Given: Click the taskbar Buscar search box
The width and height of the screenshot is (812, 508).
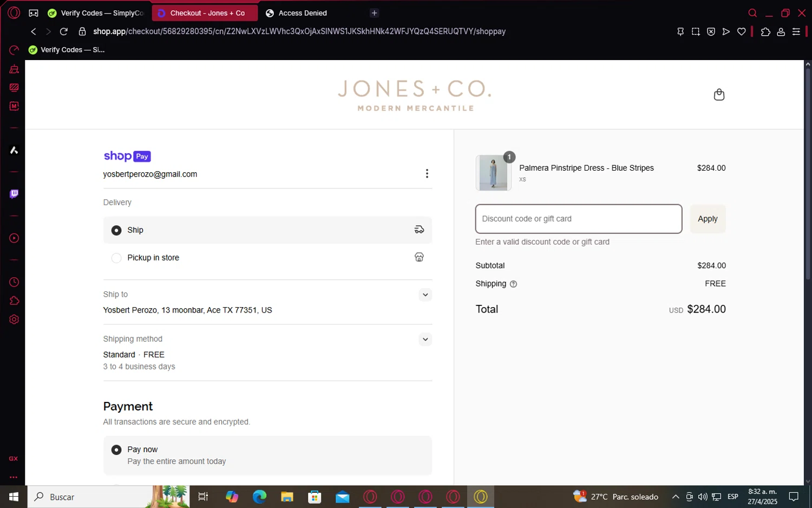Looking at the screenshot, I should coord(108,497).
